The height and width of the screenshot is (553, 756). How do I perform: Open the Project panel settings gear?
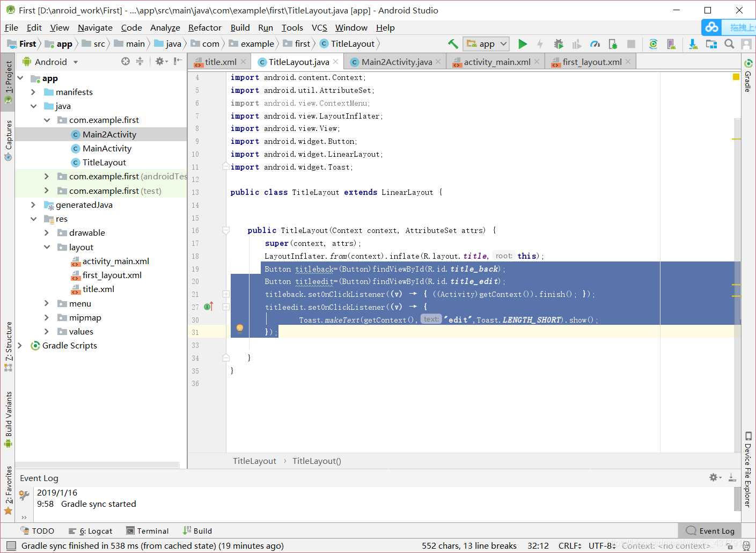162,62
